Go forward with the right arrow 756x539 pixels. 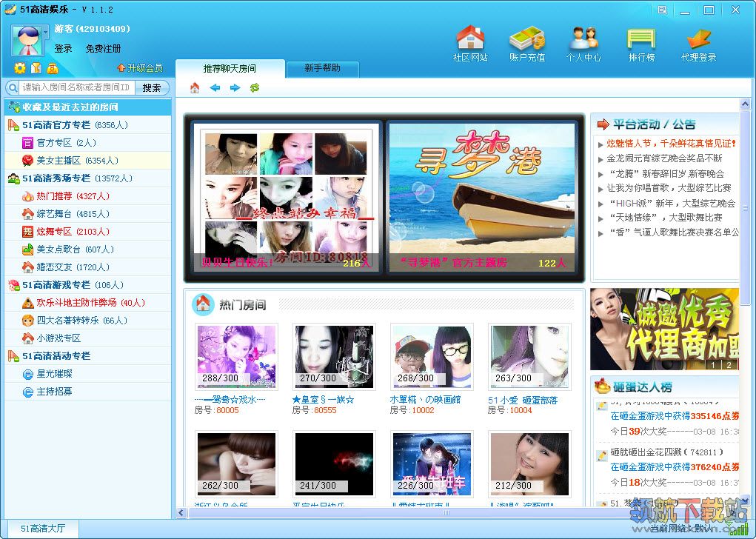click(235, 88)
